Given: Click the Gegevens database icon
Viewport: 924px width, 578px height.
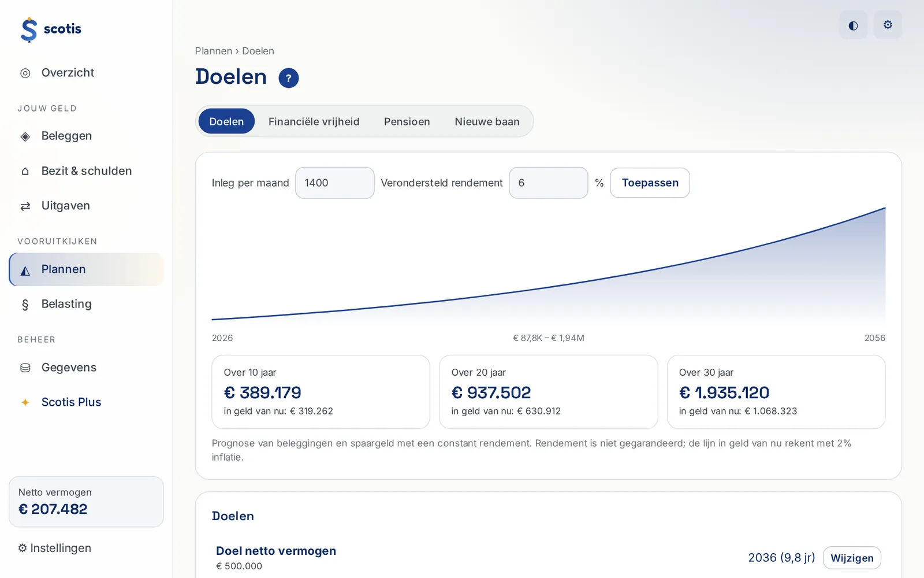Looking at the screenshot, I should click(25, 368).
